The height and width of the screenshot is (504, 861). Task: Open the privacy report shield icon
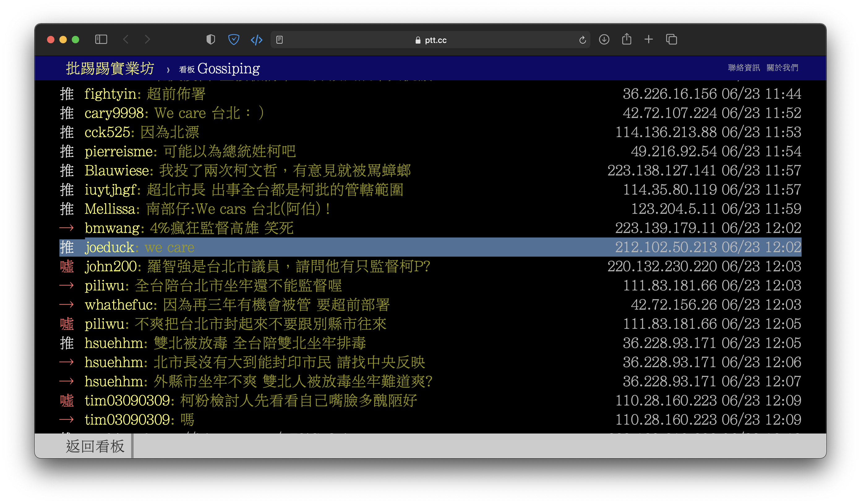coord(211,40)
